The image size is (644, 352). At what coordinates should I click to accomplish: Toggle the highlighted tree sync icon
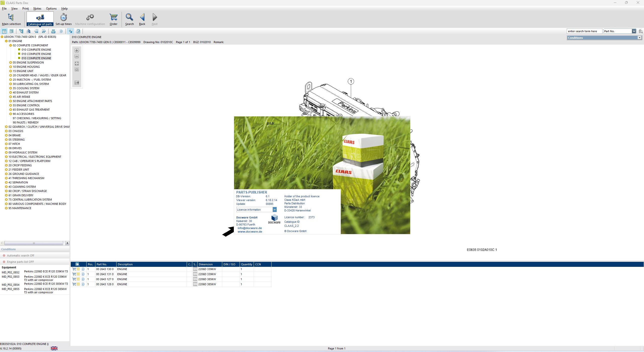71,31
